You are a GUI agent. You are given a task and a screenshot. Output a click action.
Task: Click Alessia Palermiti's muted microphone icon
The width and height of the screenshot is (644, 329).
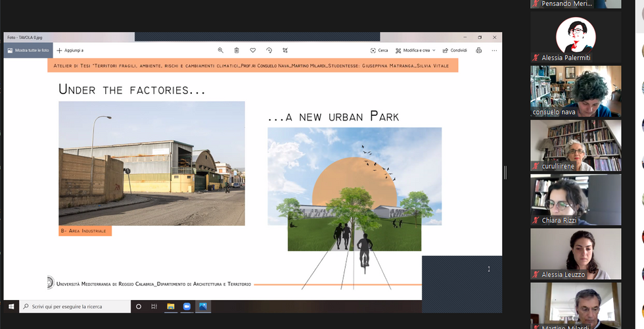[536, 58]
